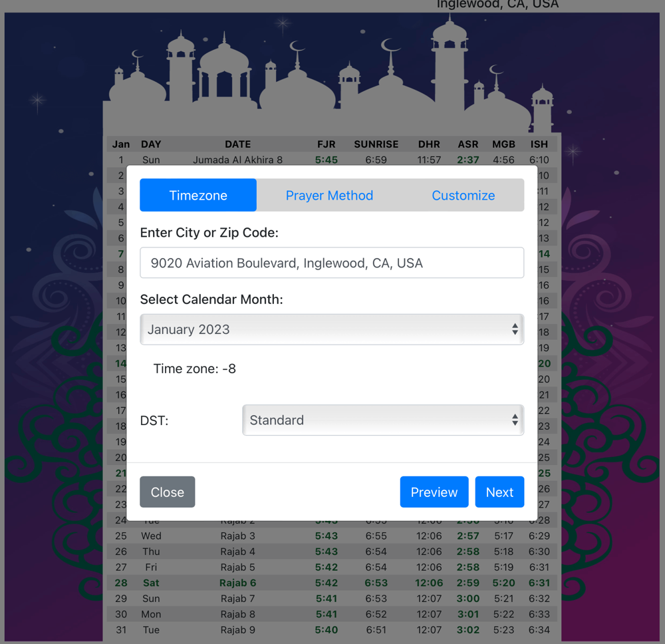Click the SUNRISE column header

(x=376, y=144)
